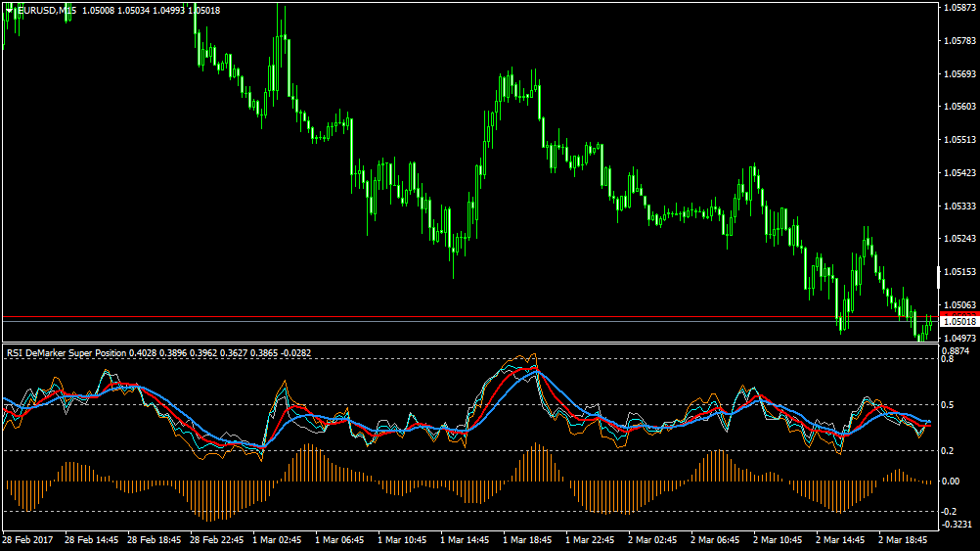This screenshot has width=980, height=551.
Task: Click the 2 Mar 18:45 time label
Action: pos(903,539)
